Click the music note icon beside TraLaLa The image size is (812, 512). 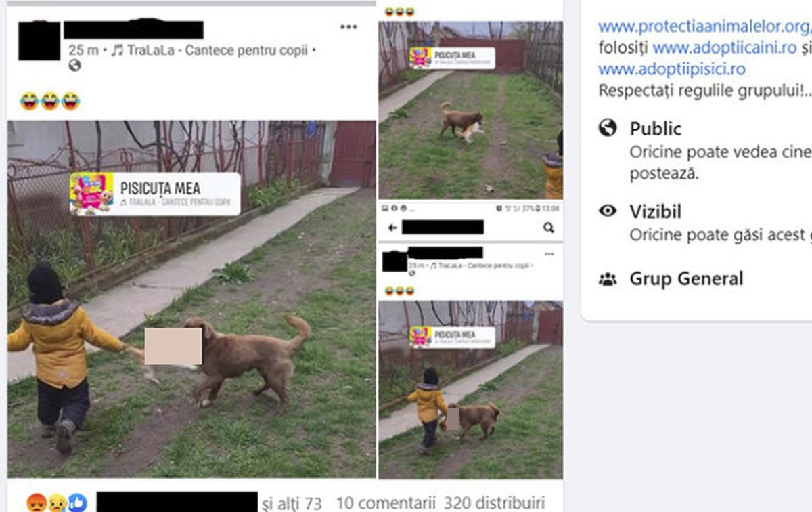pyautogui.click(x=116, y=50)
